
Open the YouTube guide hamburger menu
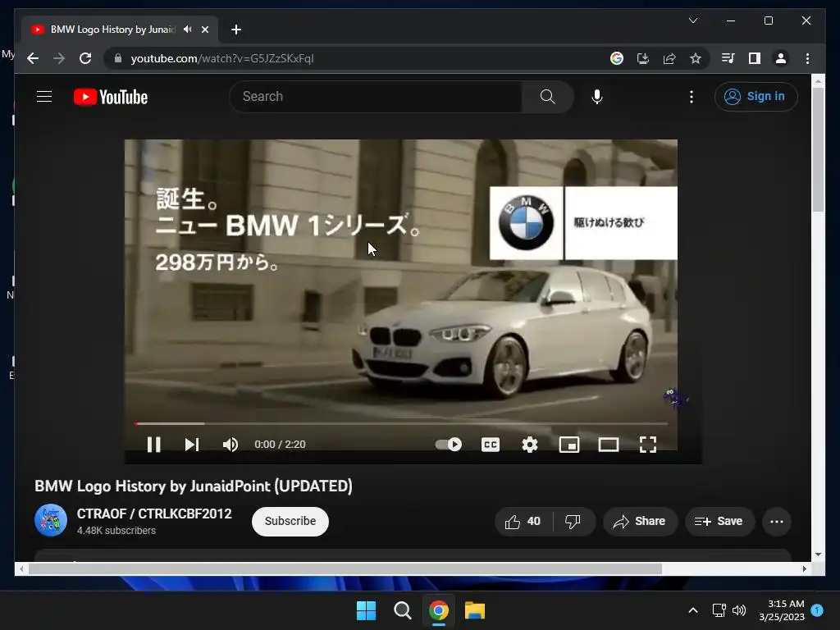pyautogui.click(x=44, y=97)
